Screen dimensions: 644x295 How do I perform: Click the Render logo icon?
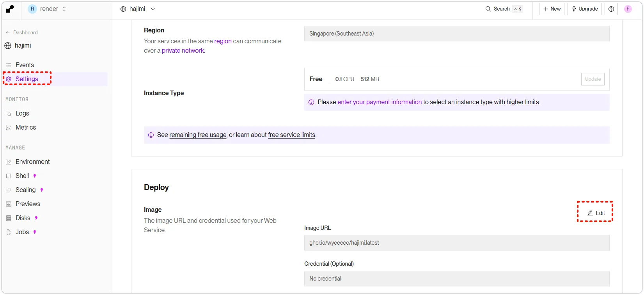point(10,9)
